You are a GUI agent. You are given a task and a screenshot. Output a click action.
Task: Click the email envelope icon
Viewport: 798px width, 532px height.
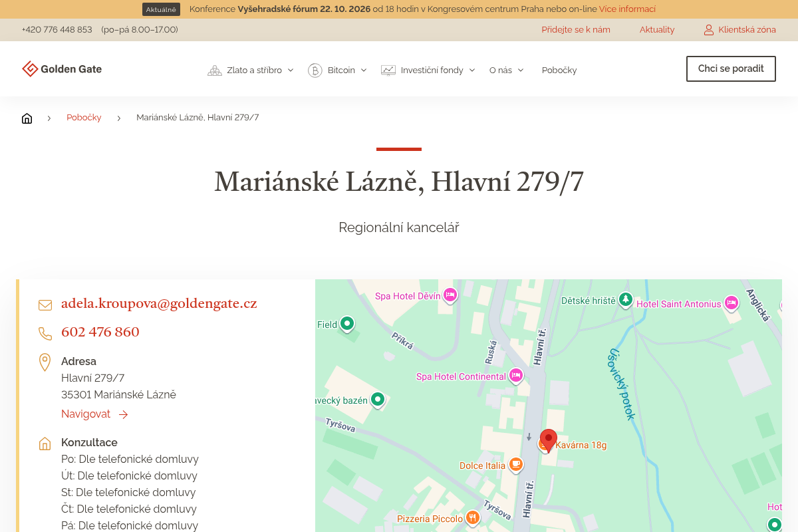tap(45, 305)
